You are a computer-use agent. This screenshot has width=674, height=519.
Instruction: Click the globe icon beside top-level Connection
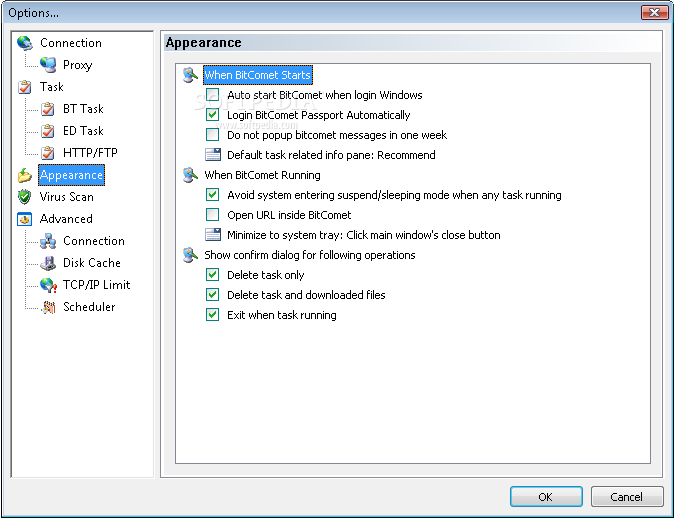click(x=25, y=43)
